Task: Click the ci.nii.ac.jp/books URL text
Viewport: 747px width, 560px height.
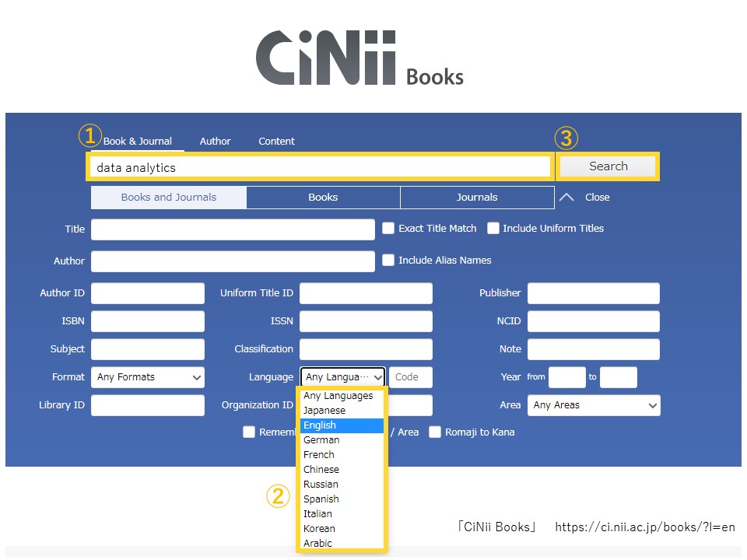Action: point(645,527)
